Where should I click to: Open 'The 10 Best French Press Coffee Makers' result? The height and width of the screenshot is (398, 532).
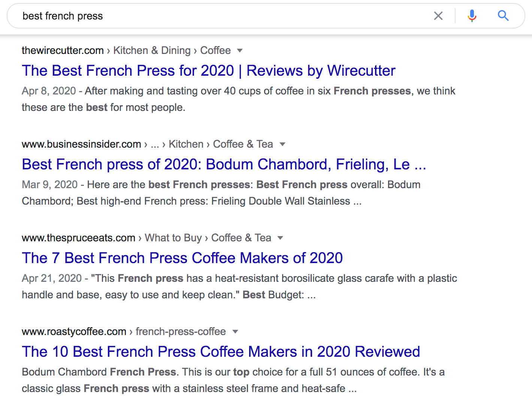221,352
